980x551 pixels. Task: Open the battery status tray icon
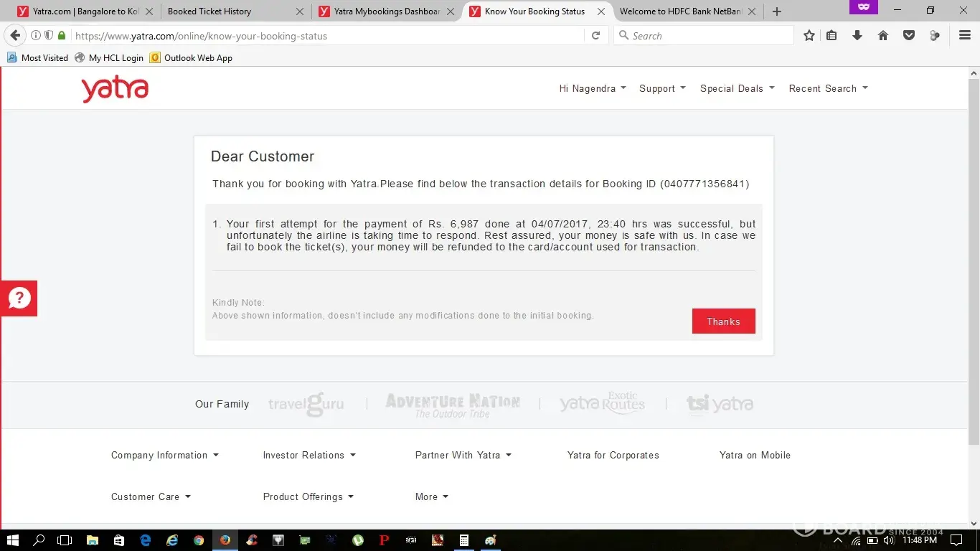click(872, 540)
